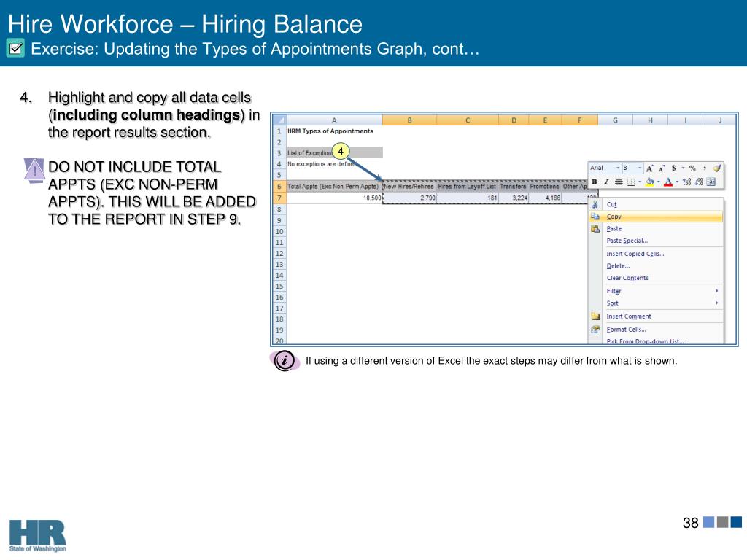Choose Paste Special from context menu

pos(656,241)
